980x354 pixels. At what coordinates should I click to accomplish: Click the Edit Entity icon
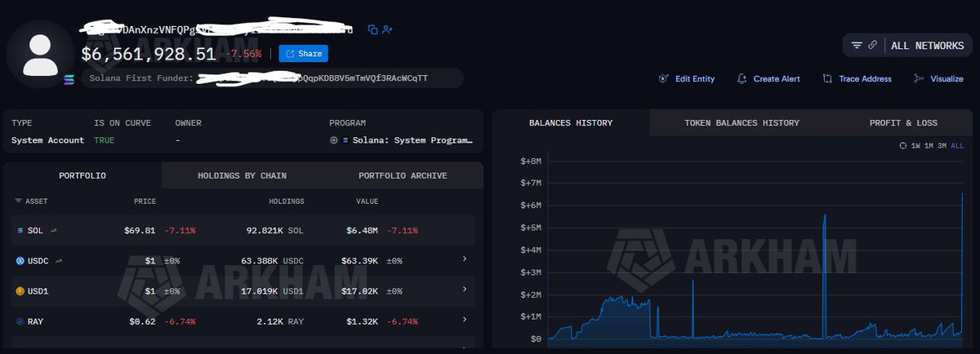point(664,79)
